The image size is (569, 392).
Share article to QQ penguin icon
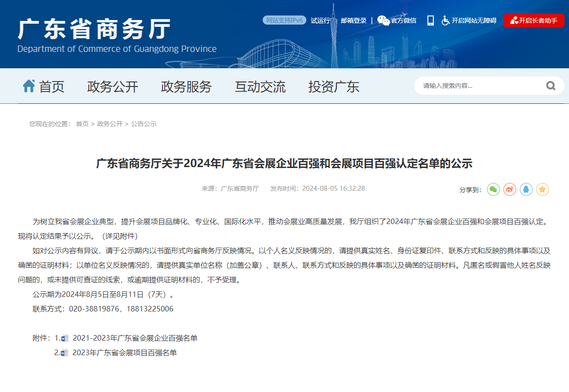526,189
